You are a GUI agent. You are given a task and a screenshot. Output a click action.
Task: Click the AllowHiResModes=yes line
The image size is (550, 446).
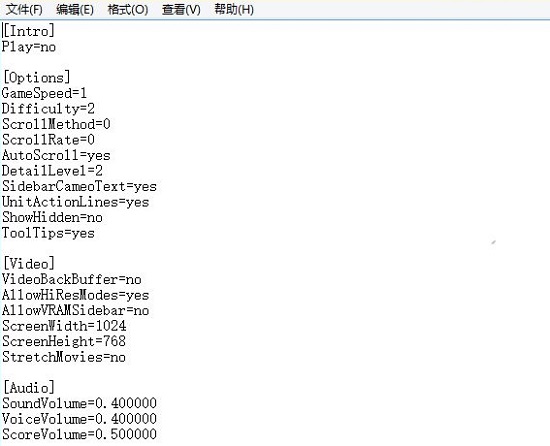[x=75, y=295]
